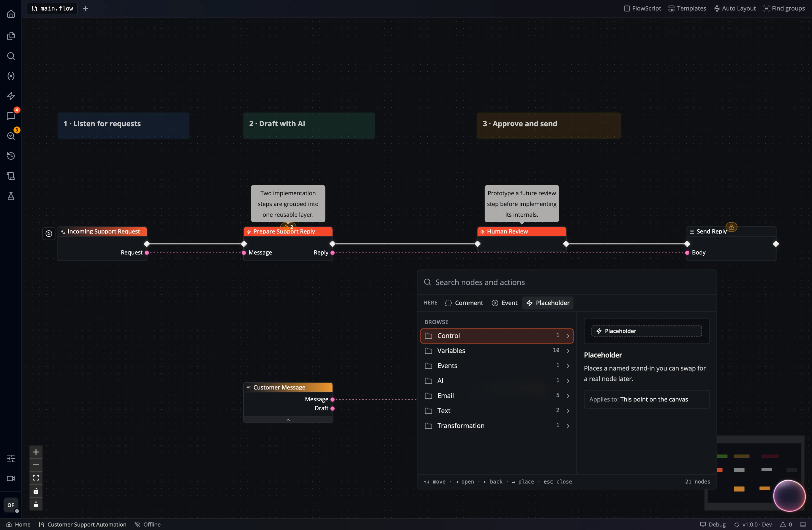Image resolution: width=812 pixels, height=530 pixels.
Task: Open the lightning actions icon in the sidebar
Action: (11, 96)
